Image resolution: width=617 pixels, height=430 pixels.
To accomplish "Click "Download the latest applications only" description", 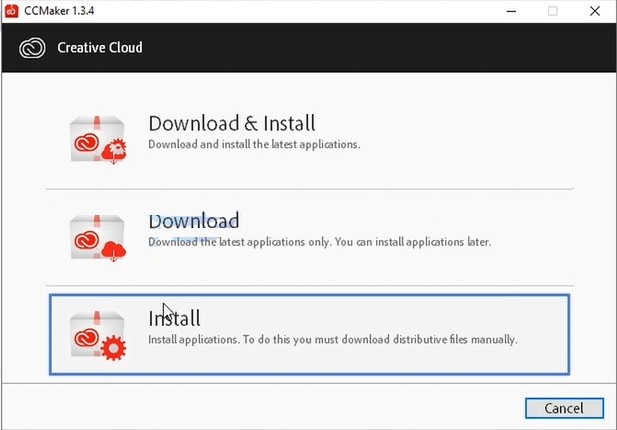I will 319,241.
